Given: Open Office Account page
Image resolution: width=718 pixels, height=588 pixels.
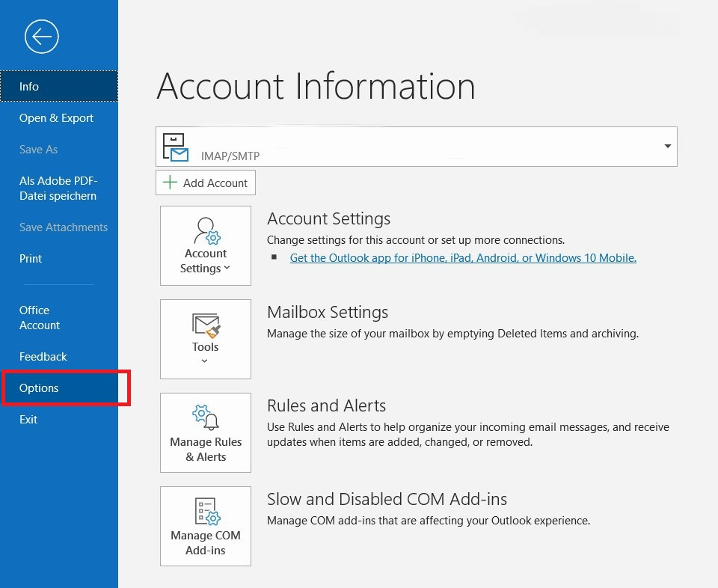Looking at the screenshot, I should click(59, 318).
